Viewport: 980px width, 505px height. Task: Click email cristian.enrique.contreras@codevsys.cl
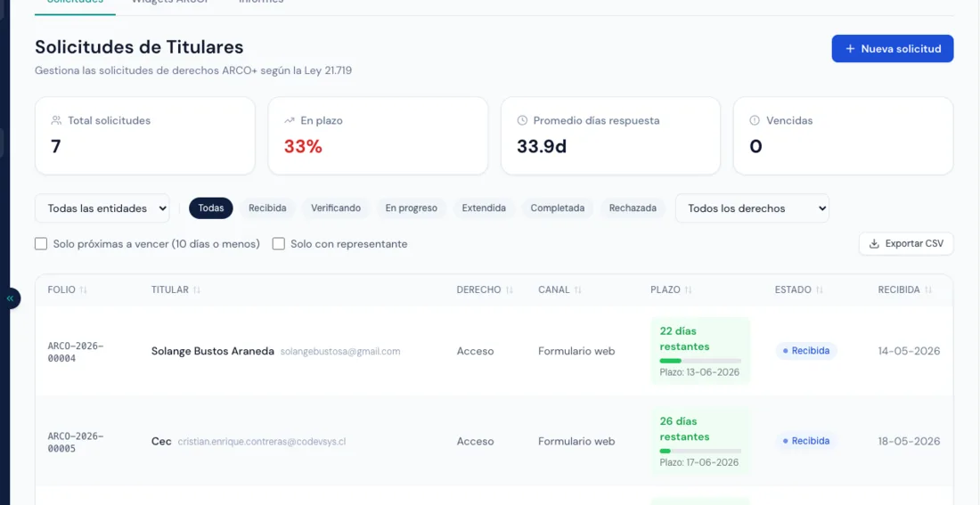click(x=262, y=441)
